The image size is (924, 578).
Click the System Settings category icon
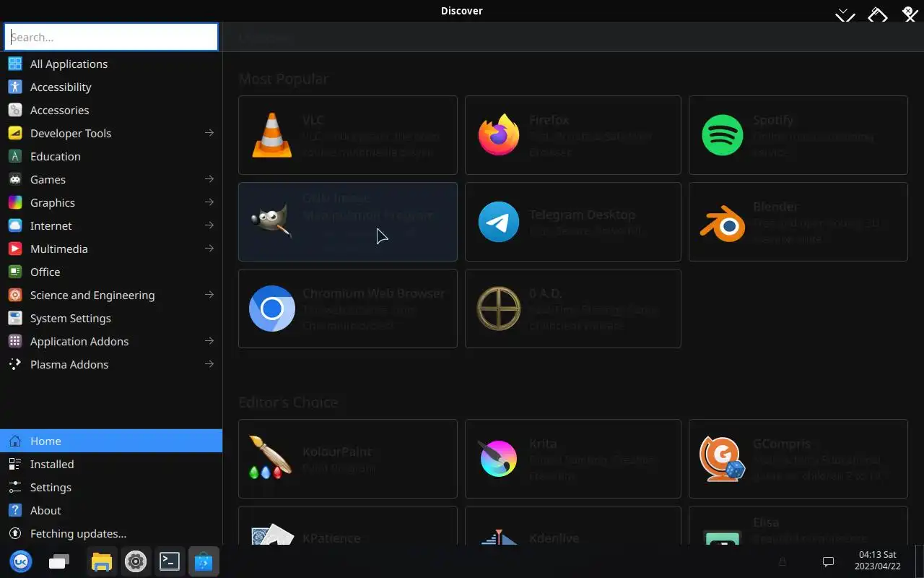15,318
